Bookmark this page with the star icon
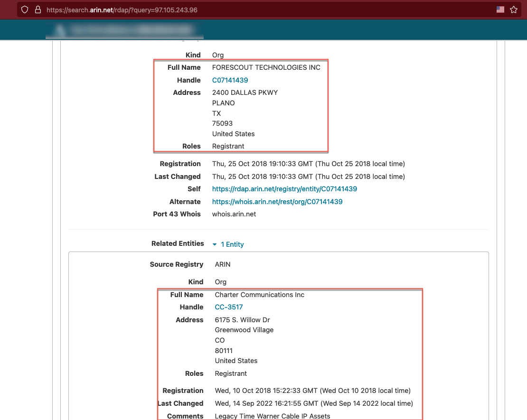The image size is (527, 420). 513,9
